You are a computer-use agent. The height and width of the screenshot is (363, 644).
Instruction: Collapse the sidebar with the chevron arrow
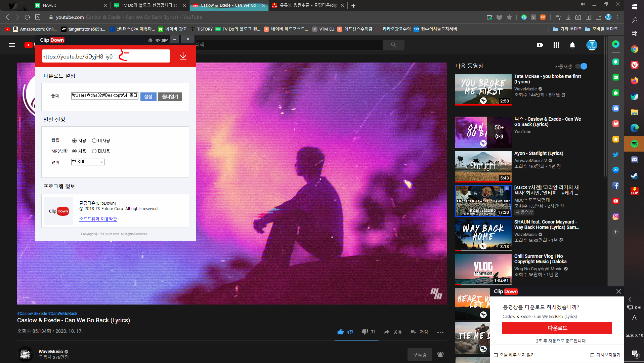[630, 299]
